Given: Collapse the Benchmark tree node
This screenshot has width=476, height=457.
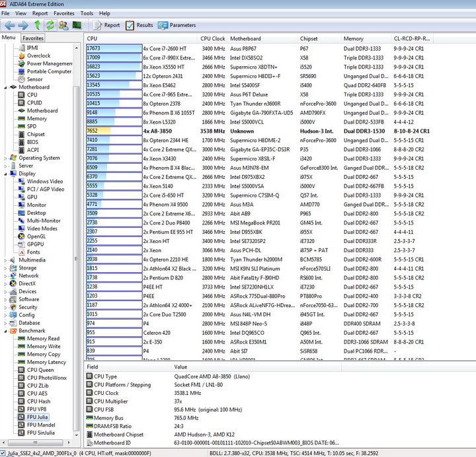Looking at the screenshot, I should click(5, 331).
